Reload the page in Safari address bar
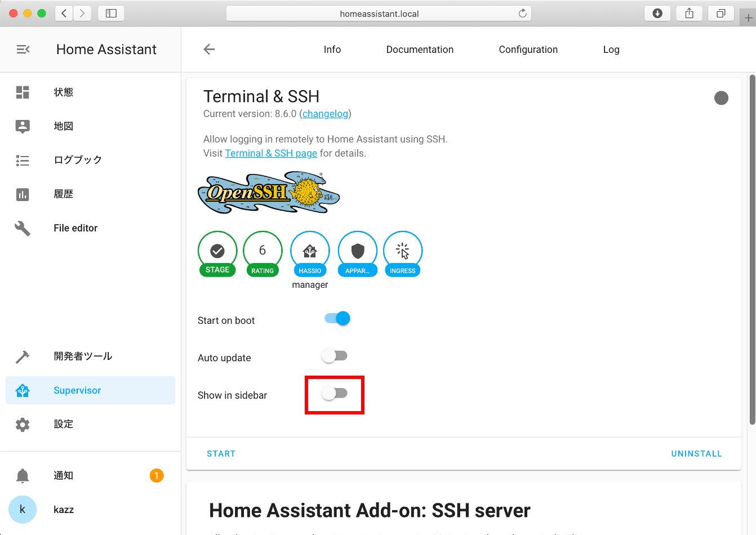The width and height of the screenshot is (756, 535). 523,13
